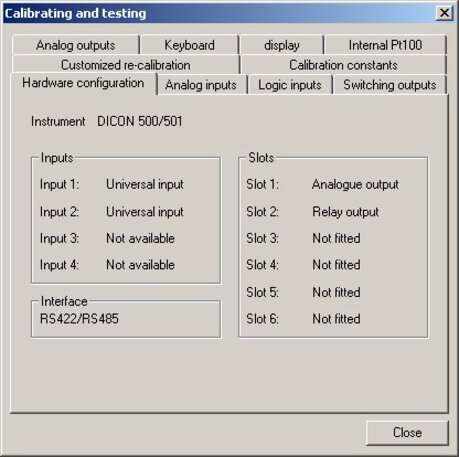Click the RS422/RS485 interface text
Viewport: 459px width, 457px height.
(79, 319)
